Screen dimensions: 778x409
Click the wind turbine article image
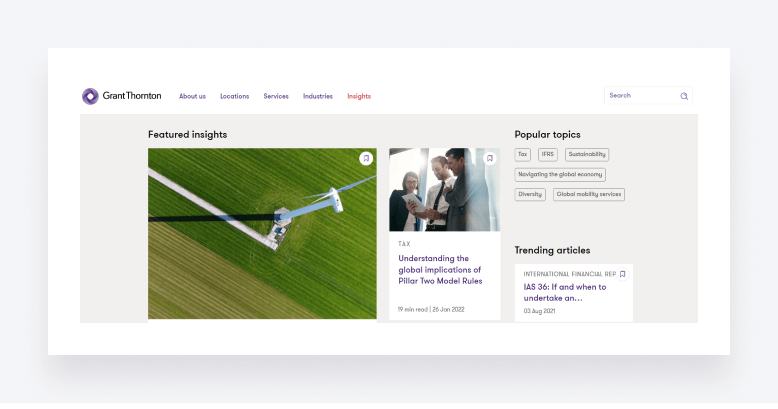262,234
